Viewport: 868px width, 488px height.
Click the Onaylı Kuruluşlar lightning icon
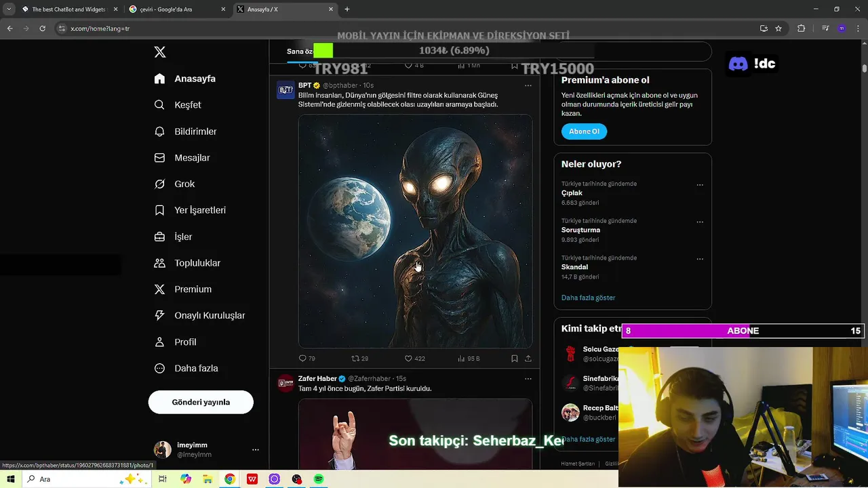click(x=159, y=316)
